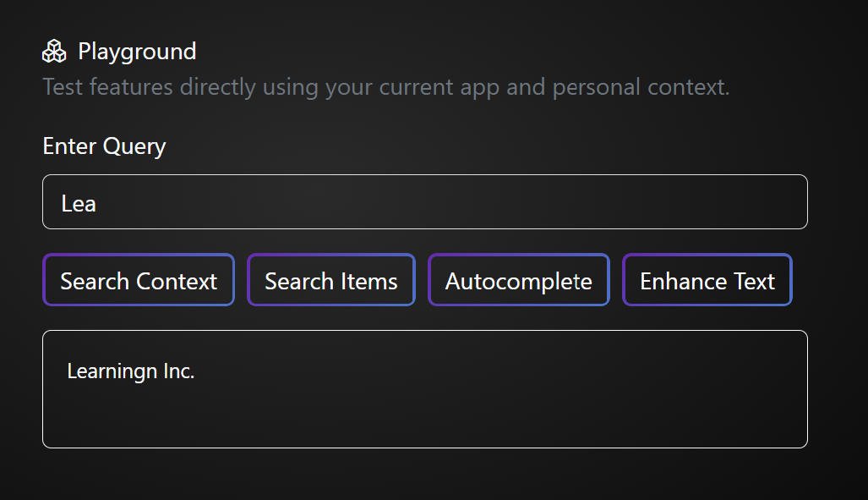The image size is (868, 500).
Task: Click 'Inc.' in the output box
Action: tap(179, 371)
